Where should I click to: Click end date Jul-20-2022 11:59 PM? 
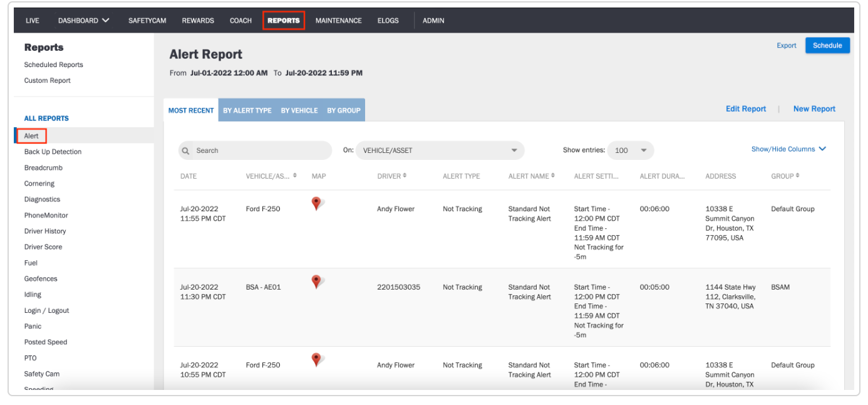[x=324, y=73]
